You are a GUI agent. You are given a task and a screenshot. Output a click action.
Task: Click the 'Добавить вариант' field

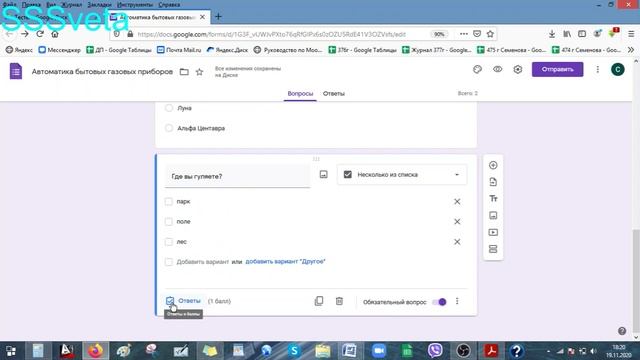click(x=203, y=262)
